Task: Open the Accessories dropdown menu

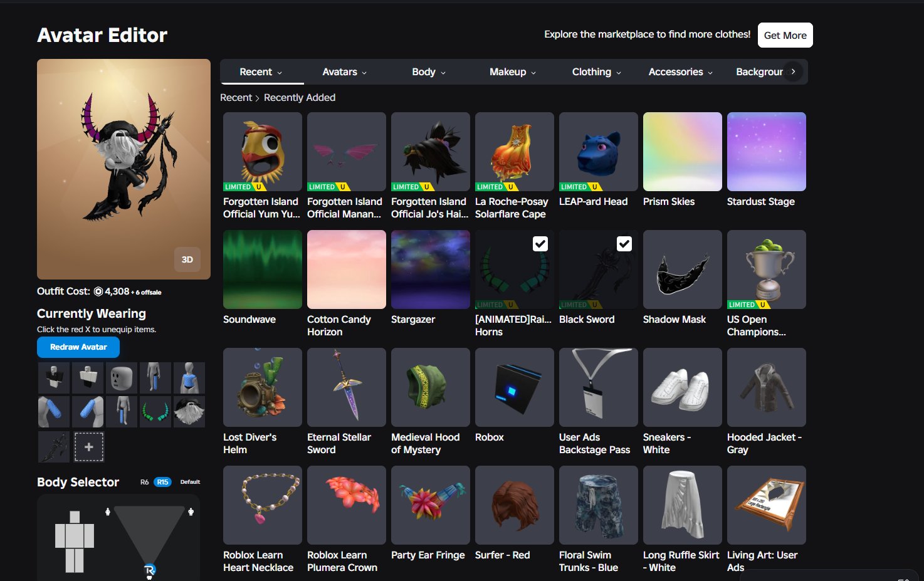Action: (x=681, y=72)
